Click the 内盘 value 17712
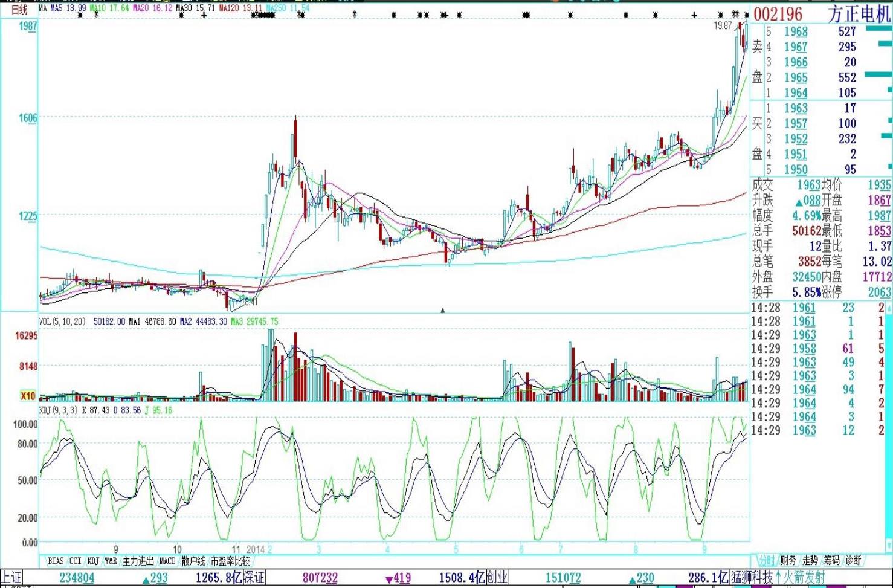 [x=877, y=277]
